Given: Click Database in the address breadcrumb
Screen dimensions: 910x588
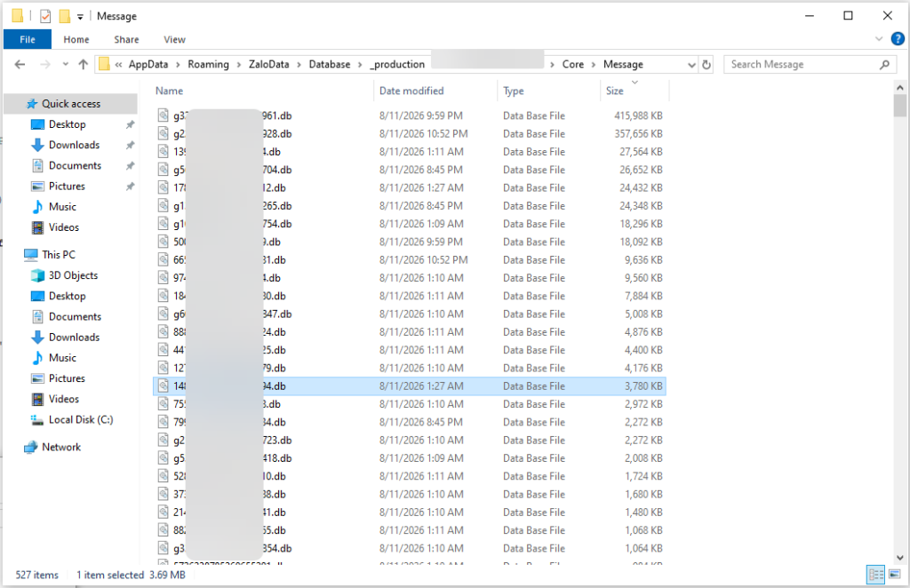Looking at the screenshot, I should tap(329, 64).
